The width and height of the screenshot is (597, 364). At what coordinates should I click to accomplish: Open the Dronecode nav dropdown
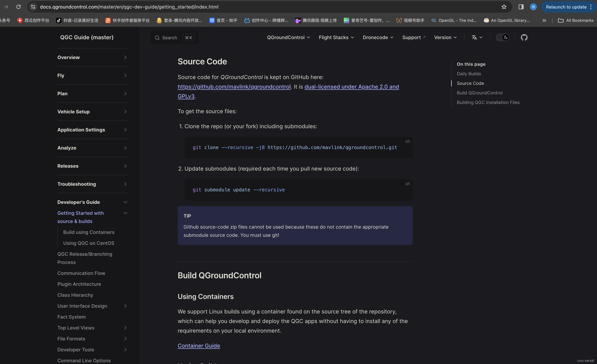[378, 38]
